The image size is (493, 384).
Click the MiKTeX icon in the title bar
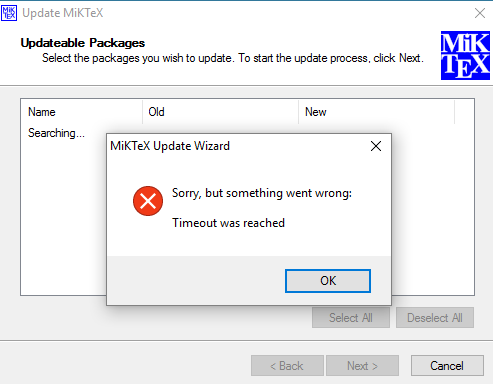click(x=9, y=13)
